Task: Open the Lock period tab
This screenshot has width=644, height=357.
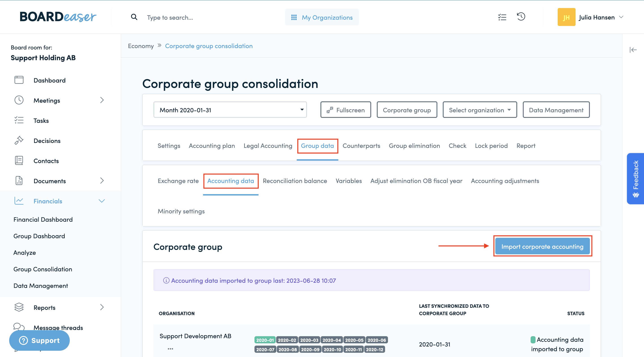Action: click(491, 146)
